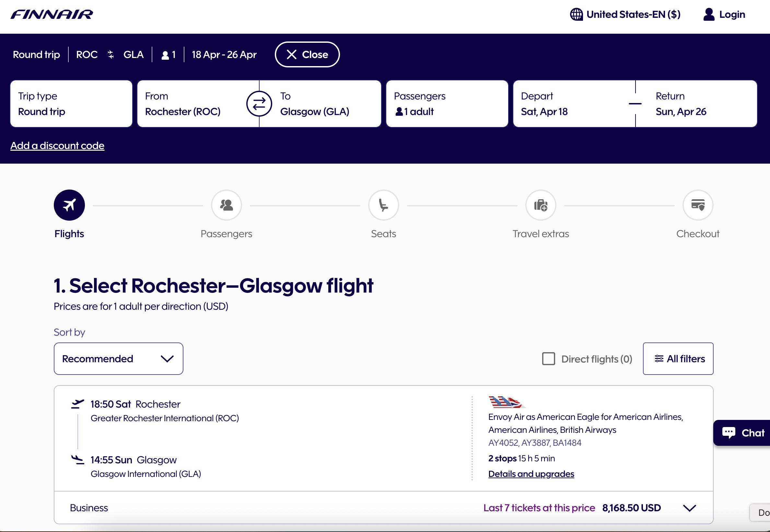Click the globe language selector icon
This screenshot has width=770, height=532.
coord(576,14)
